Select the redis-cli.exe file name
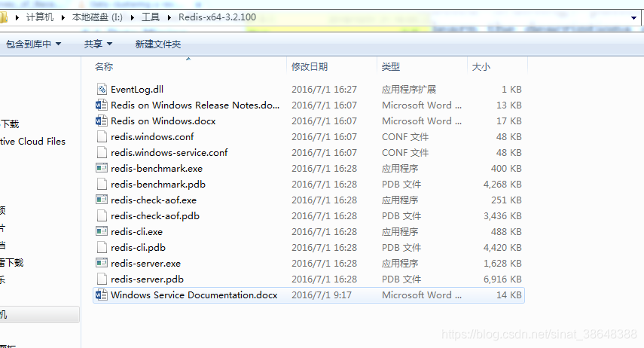The height and width of the screenshot is (348, 644). 137,232
